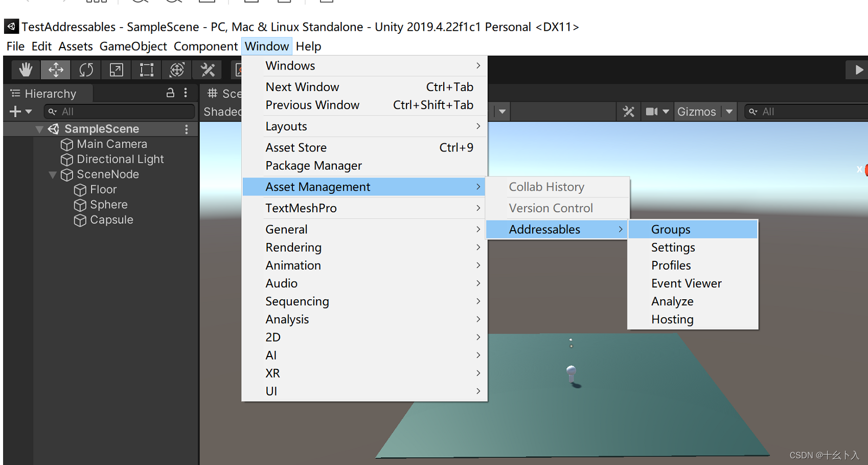Click Collab History submenu item
The image size is (868, 465).
[x=557, y=187]
